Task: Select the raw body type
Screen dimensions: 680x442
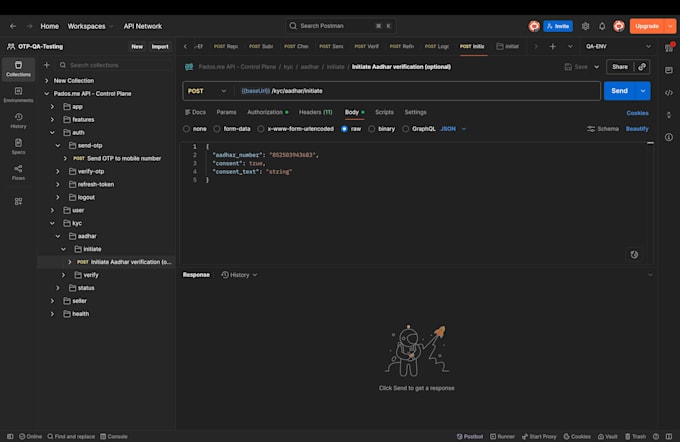Action: [x=344, y=129]
